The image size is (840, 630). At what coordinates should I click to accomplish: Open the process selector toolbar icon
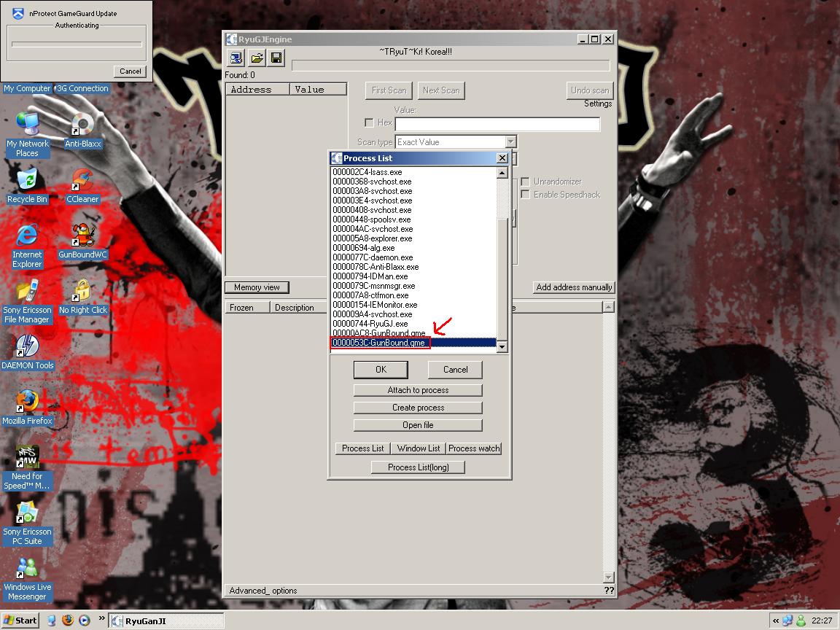coord(236,58)
